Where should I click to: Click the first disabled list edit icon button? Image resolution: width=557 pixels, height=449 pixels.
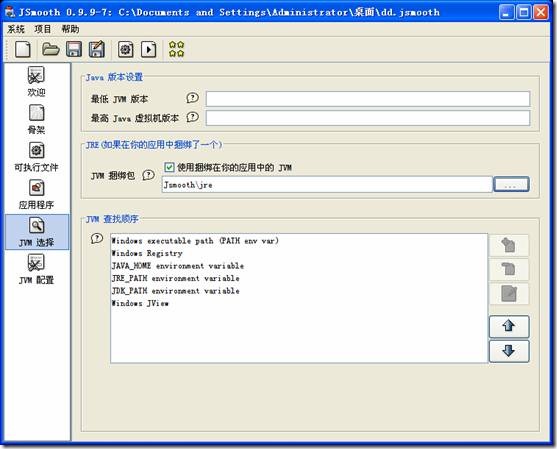coord(509,245)
